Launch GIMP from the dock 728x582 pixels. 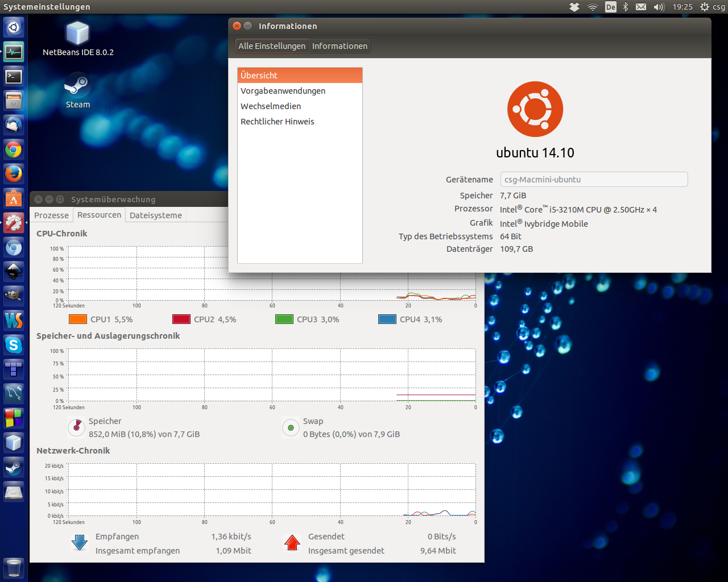[x=14, y=296]
